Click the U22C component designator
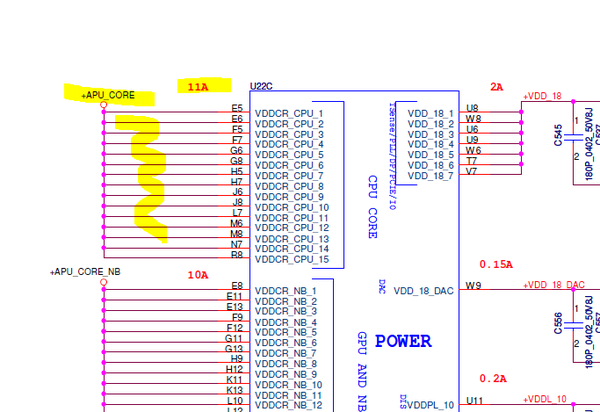The width and height of the screenshot is (600, 412). (x=261, y=87)
